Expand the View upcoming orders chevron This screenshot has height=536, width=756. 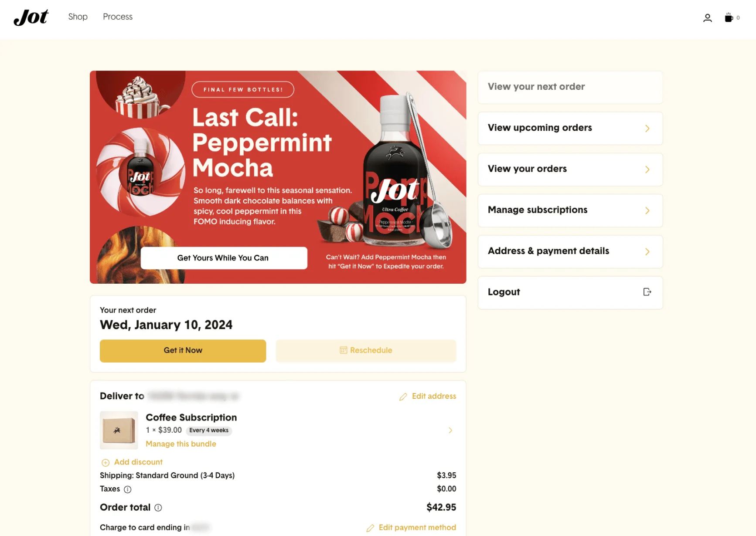647,128
